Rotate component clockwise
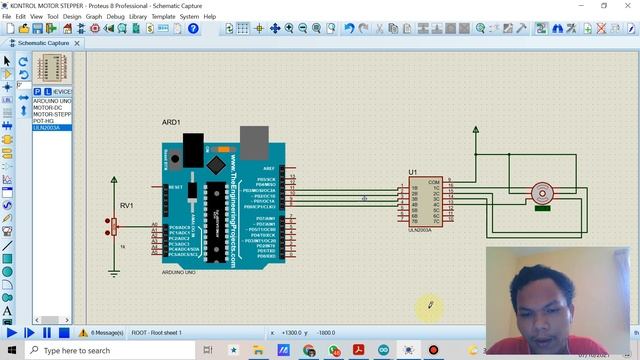This screenshot has height=360, width=640. (23, 62)
